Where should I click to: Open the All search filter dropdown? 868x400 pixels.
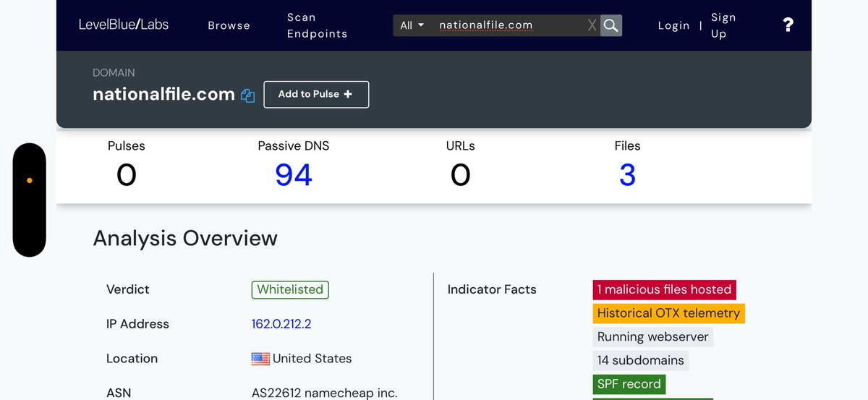(x=412, y=25)
